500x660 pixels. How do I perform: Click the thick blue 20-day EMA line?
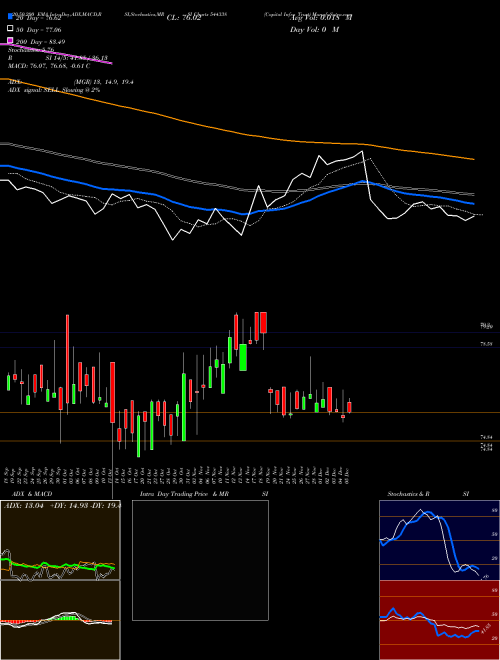[x=236, y=211]
